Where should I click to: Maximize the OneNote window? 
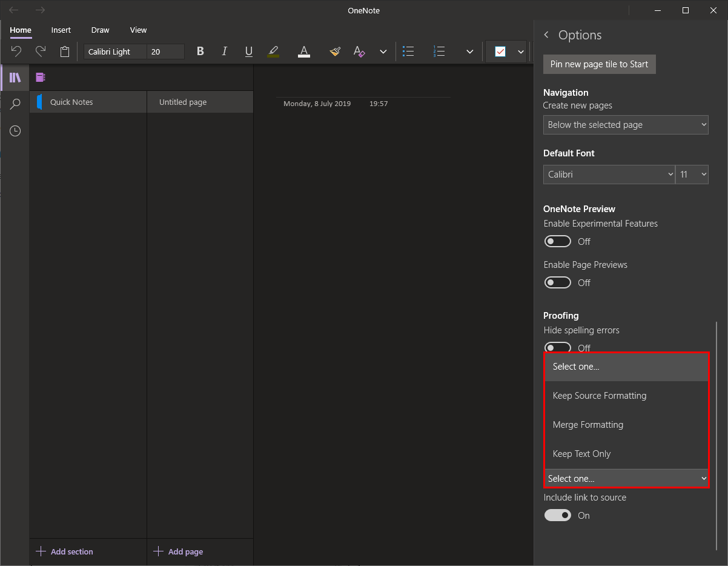(685, 10)
